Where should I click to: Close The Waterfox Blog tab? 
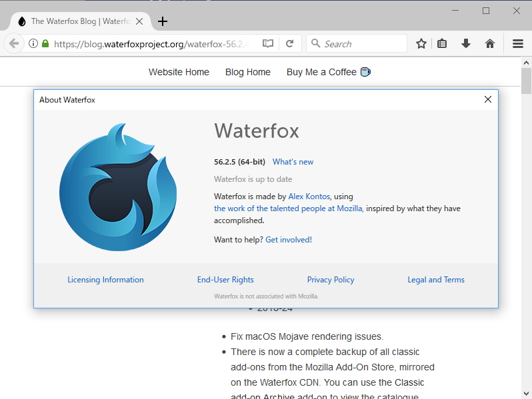click(139, 21)
